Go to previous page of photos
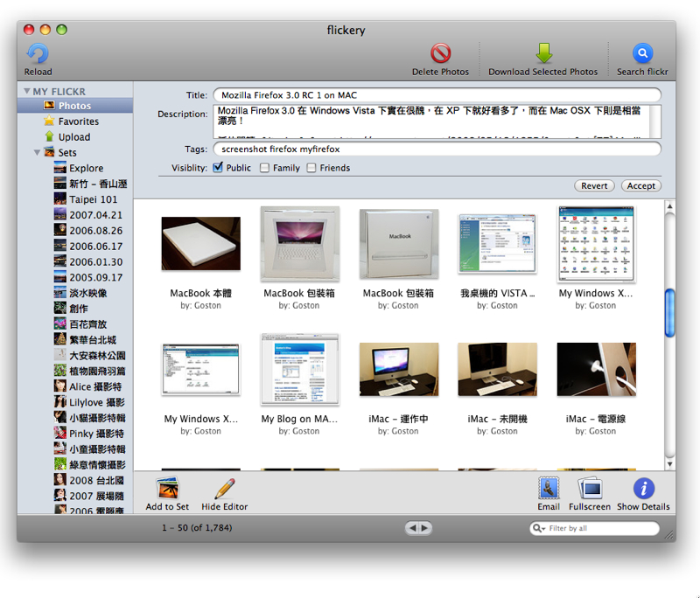This screenshot has width=700, height=598. (412, 528)
